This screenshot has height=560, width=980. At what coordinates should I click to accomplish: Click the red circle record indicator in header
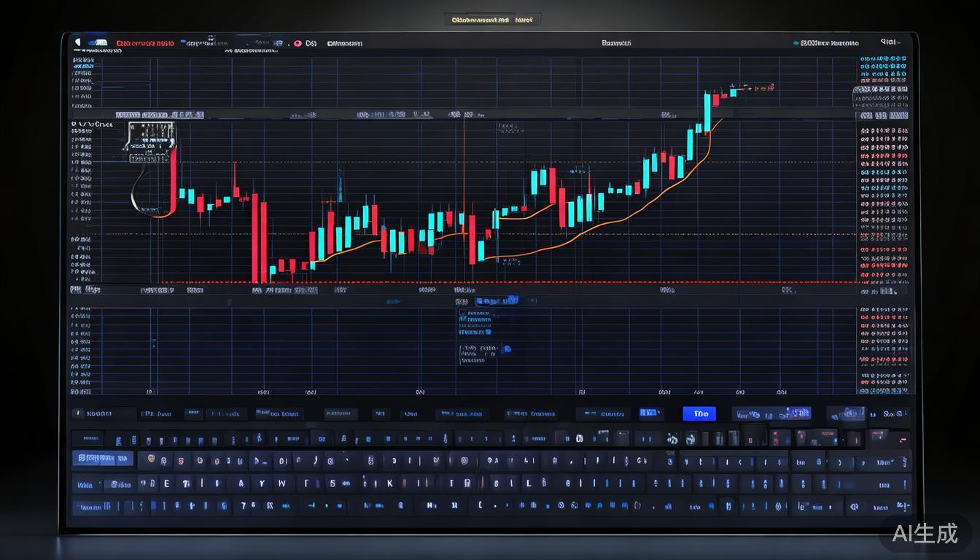tap(297, 44)
